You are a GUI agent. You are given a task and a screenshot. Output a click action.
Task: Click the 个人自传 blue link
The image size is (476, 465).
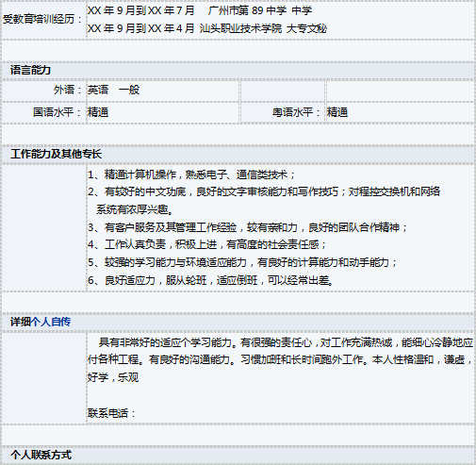(51, 322)
